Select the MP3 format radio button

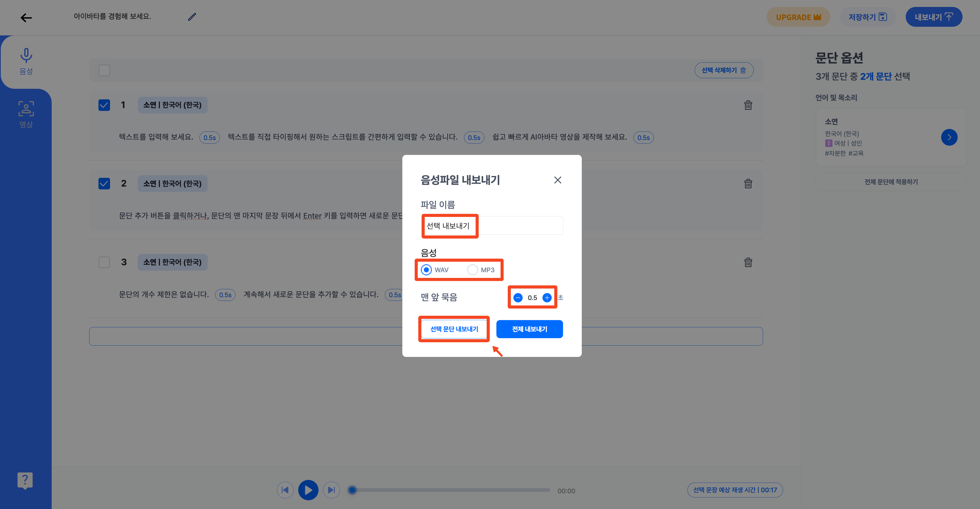coord(473,270)
